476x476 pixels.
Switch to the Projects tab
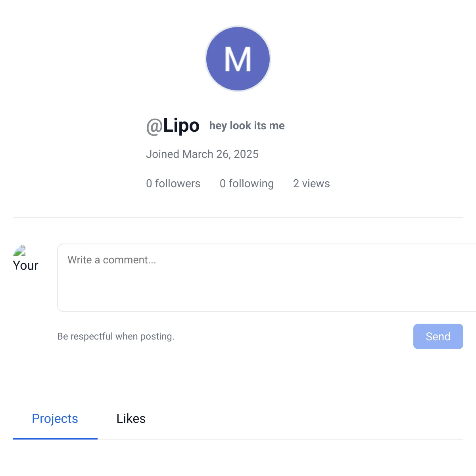coord(55,418)
